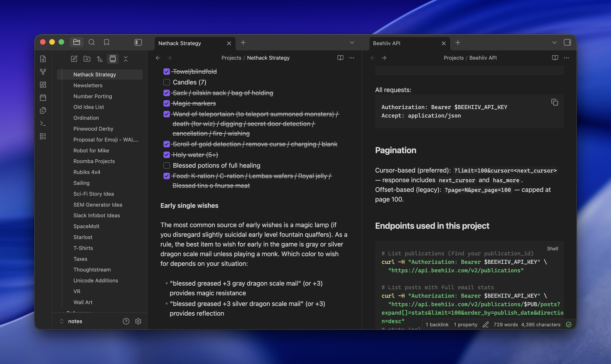611x364 pixels.
Task: Close the Beehiiv API tab
Action: click(x=444, y=43)
